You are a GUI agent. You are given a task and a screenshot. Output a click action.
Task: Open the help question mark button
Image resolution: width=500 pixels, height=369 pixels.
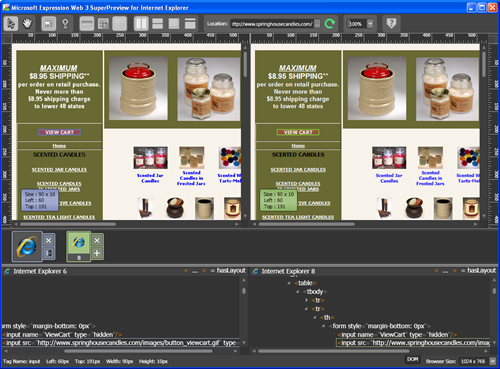(x=391, y=24)
